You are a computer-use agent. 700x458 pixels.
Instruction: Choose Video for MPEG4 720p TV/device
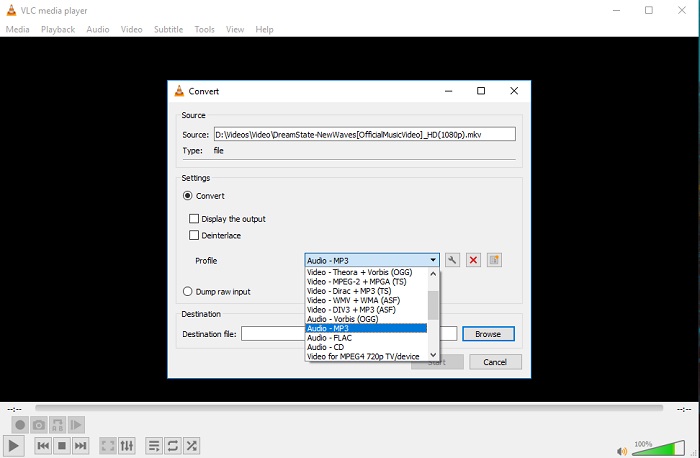tap(366, 357)
